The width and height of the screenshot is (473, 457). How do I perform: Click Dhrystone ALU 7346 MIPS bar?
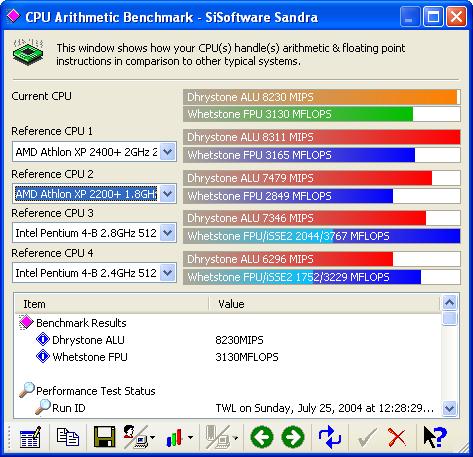322,218
